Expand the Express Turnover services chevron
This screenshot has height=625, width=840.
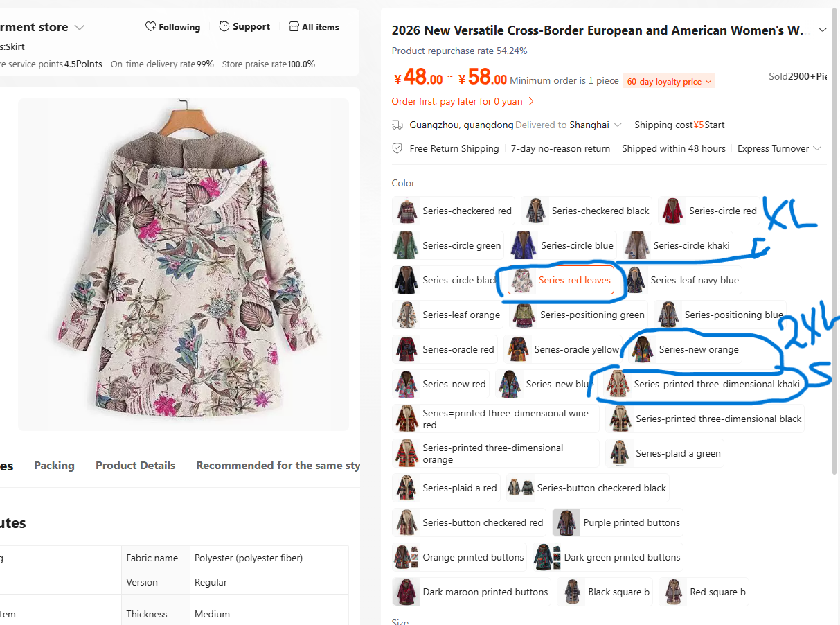click(817, 148)
